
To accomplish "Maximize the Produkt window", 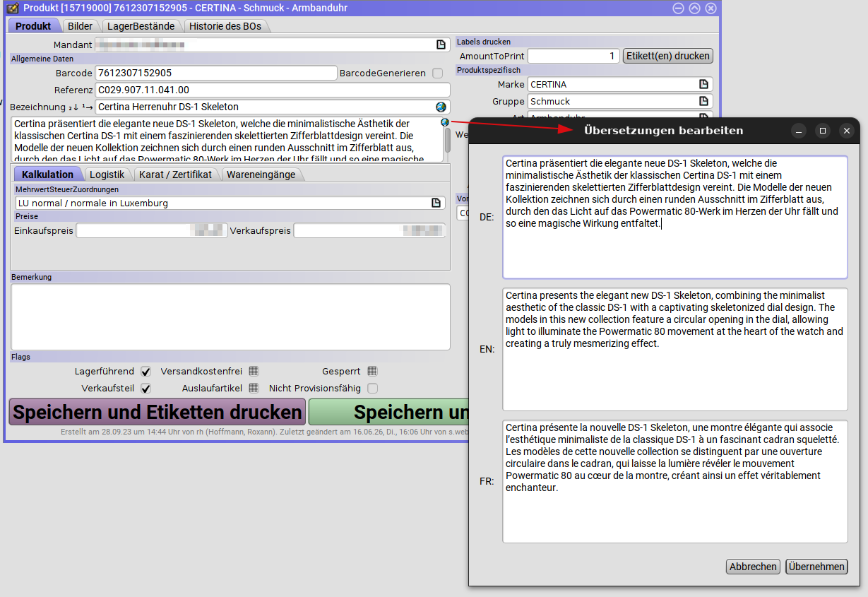I will pos(694,8).
